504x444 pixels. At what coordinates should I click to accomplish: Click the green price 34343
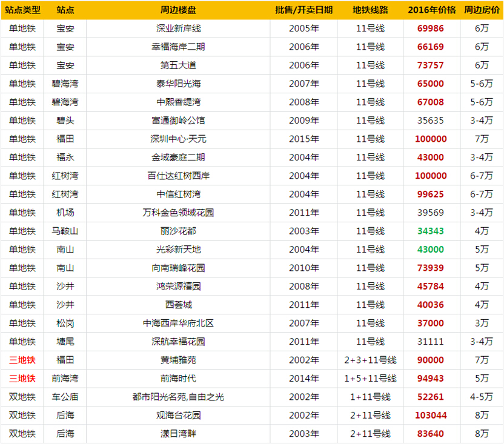[431, 231]
